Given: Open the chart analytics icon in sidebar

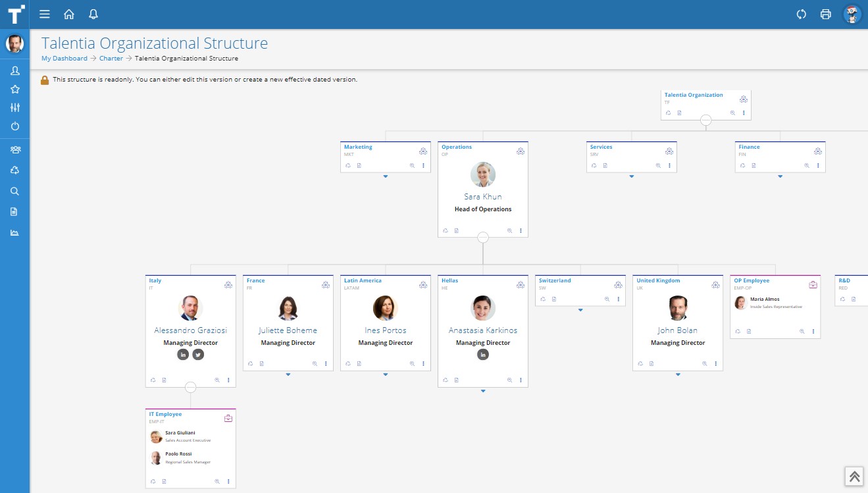Looking at the screenshot, I should (14, 232).
